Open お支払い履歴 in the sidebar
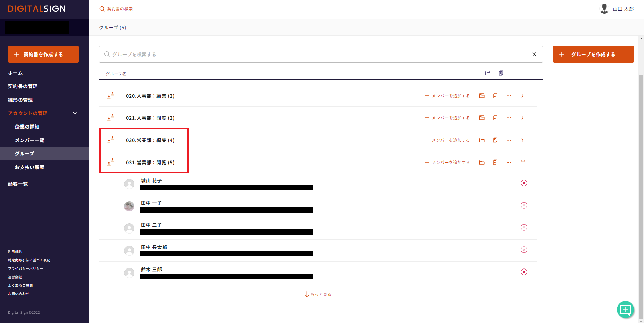This screenshot has width=644, height=323. tap(30, 167)
